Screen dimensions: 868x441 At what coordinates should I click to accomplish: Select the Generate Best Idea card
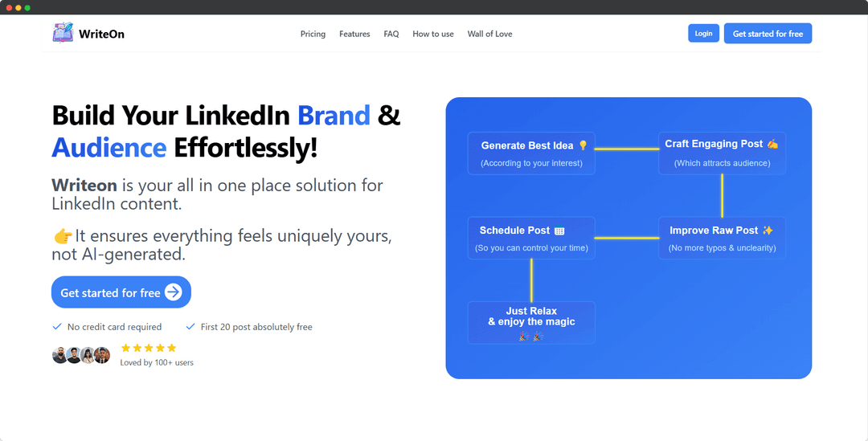click(531, 153)
